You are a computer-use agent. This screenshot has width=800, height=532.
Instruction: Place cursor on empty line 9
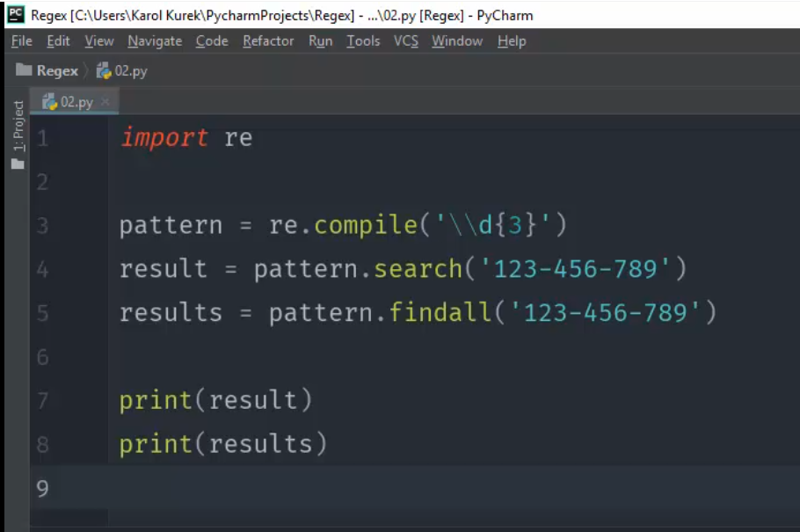[352, 488]
